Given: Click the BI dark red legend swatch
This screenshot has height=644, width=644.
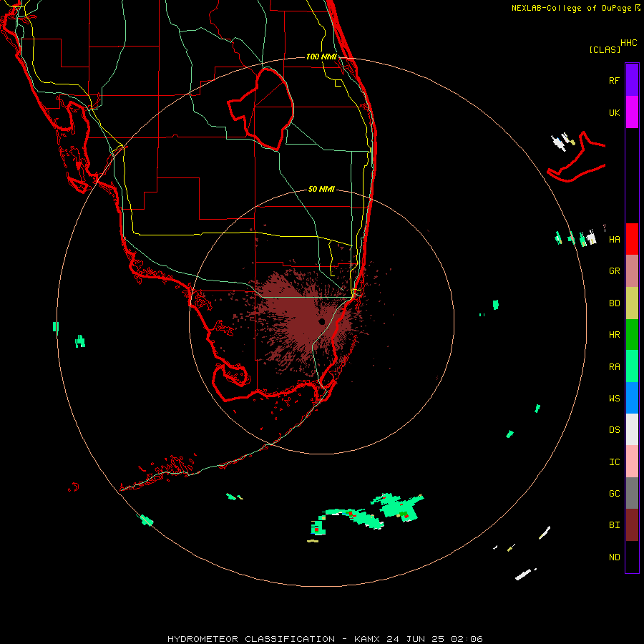Looking at the screenshot, I should pos(632,525).
